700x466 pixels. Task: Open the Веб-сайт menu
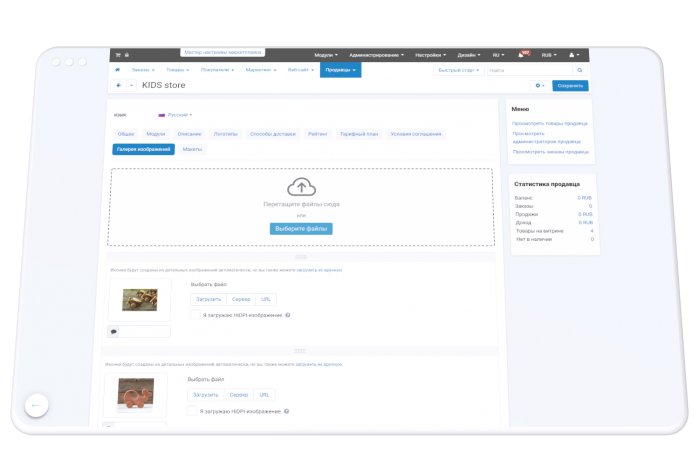tap(300, 70)
